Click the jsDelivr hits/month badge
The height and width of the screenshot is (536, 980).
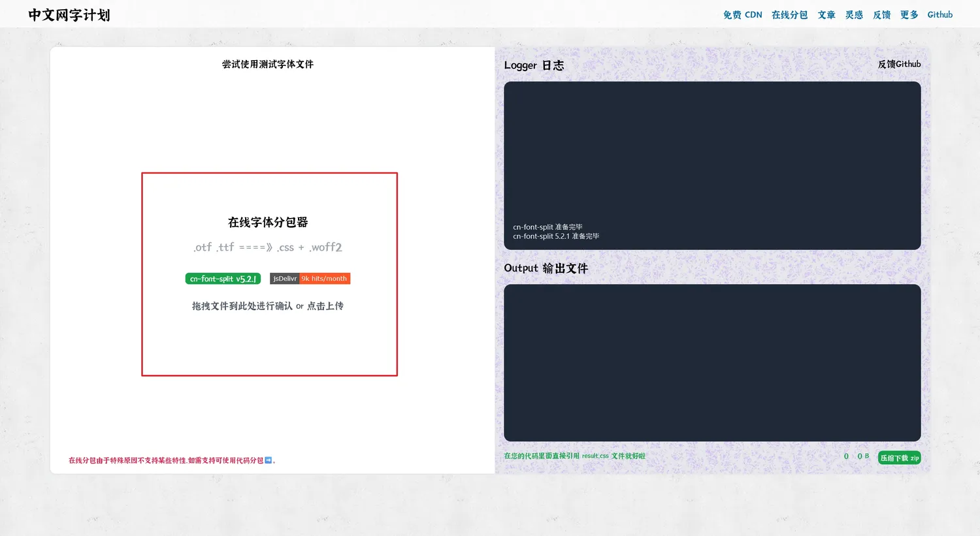click(x=310, y=279)
